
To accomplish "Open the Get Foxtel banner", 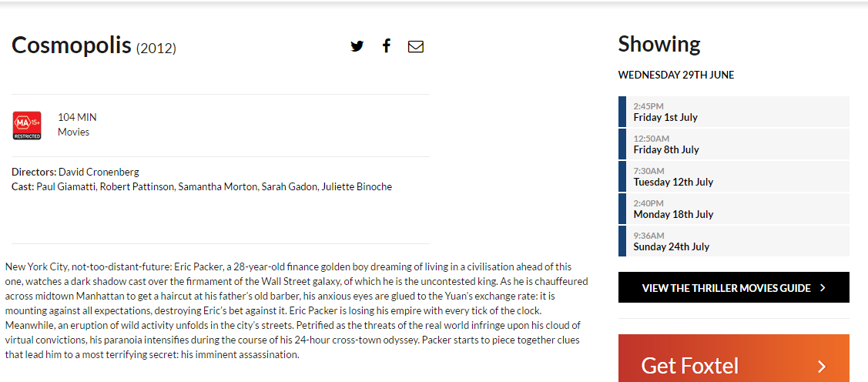I will coord(690,365).
